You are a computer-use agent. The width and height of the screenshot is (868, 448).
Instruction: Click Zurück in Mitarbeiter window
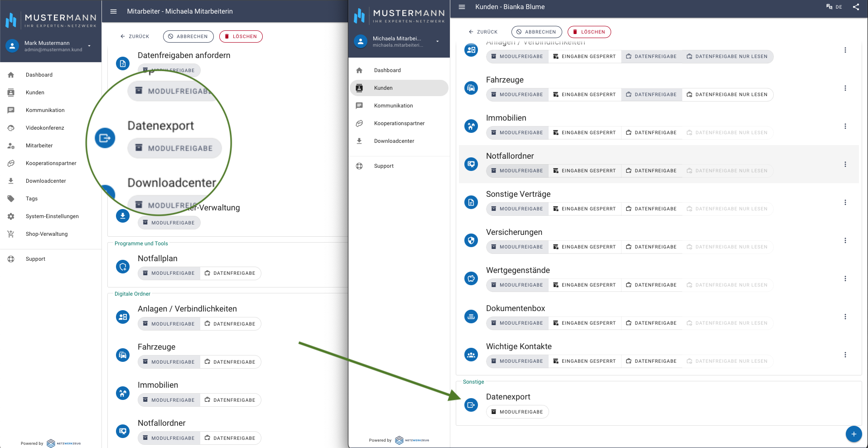point(135,36)
